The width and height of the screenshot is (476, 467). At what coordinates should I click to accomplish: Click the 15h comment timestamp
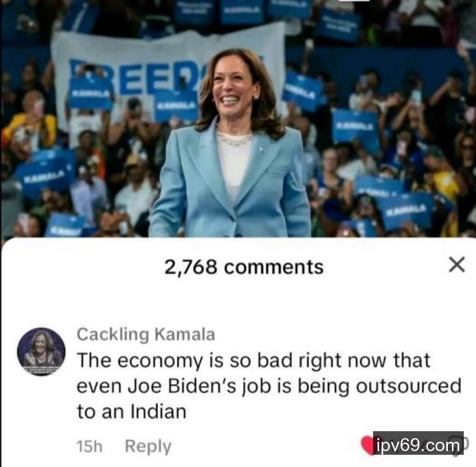(89, 446)
